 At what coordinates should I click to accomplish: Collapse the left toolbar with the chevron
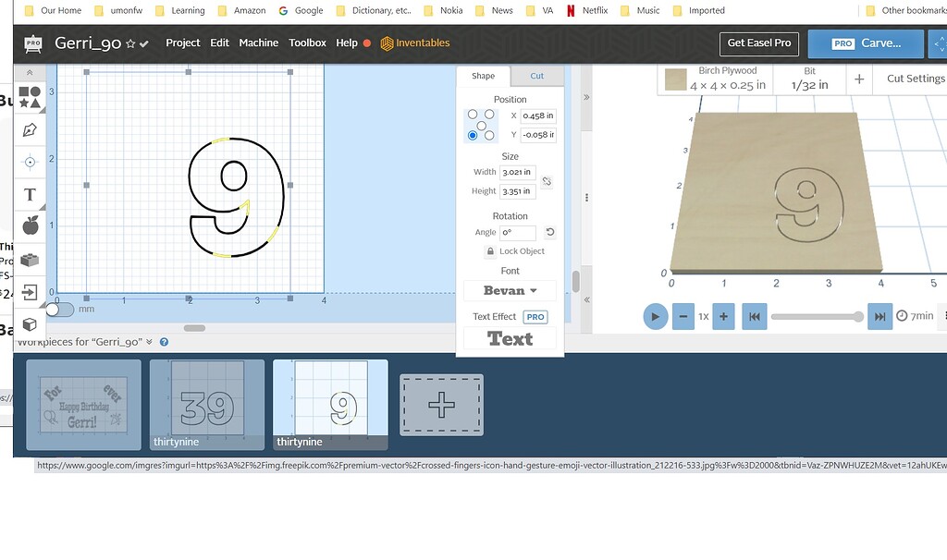pos(30,70)
